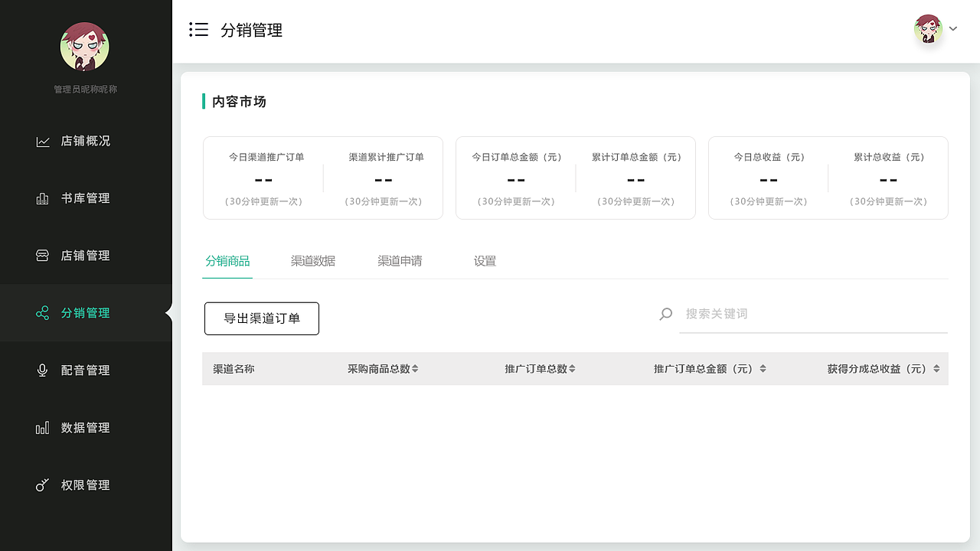The image size is (980, 551).
Task: Expand the user account dropdown arrow
Action: pyautogui.click(x=953, y=29)
